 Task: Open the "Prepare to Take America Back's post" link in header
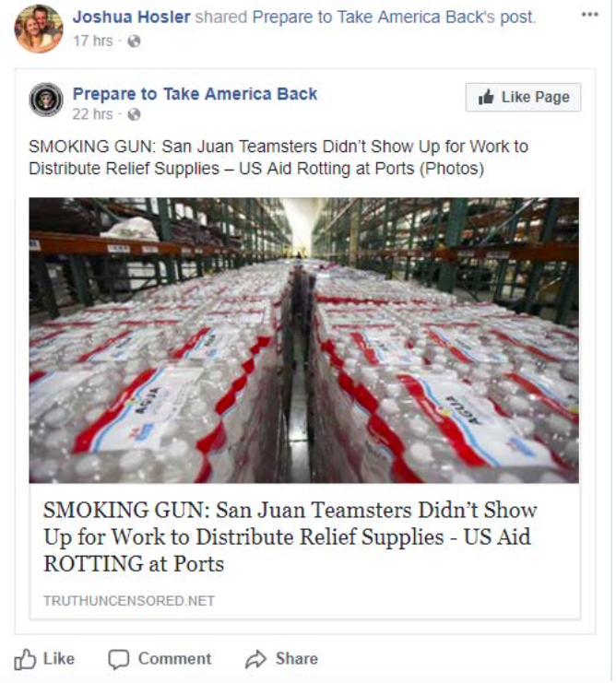click(x=394, y=18)
